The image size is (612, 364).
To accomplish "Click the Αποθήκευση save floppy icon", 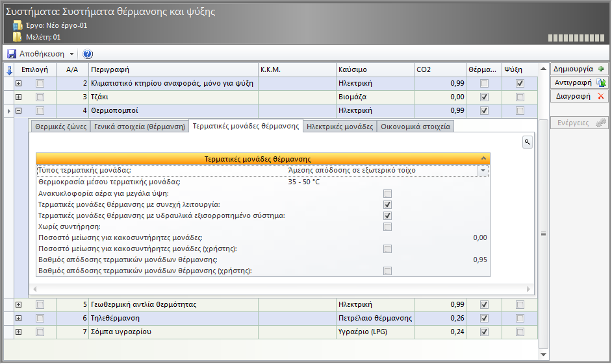I will [x=12, y=54].
